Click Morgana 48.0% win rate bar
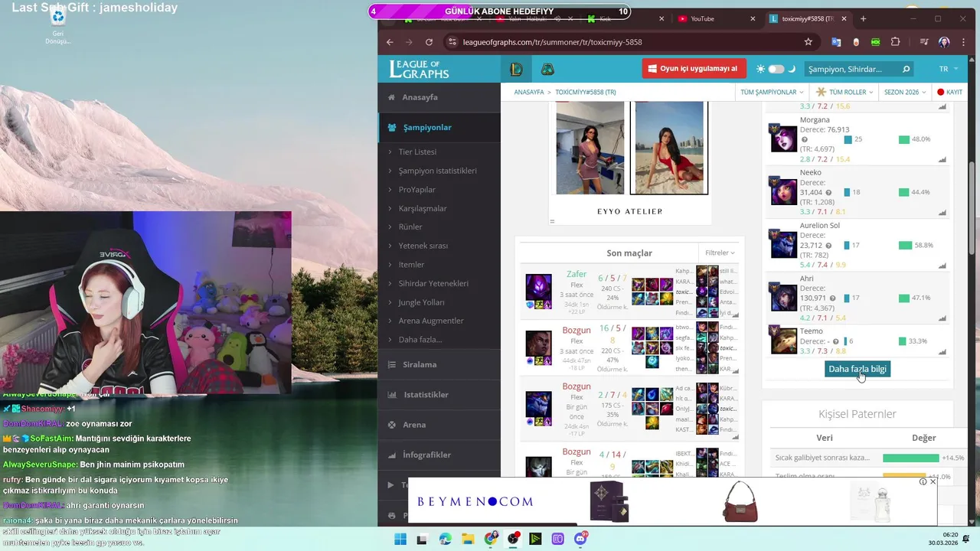Viewport: 980px width, 551px height. tap(904, 139)
